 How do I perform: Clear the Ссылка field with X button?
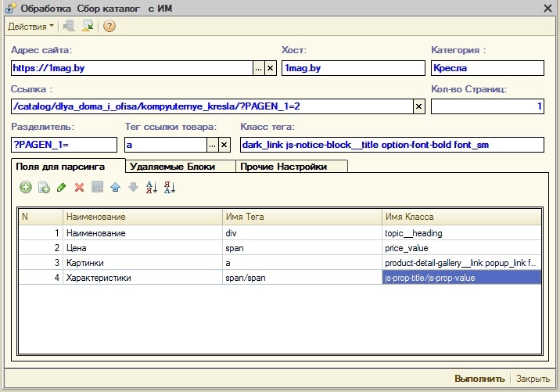click(419, 106)
